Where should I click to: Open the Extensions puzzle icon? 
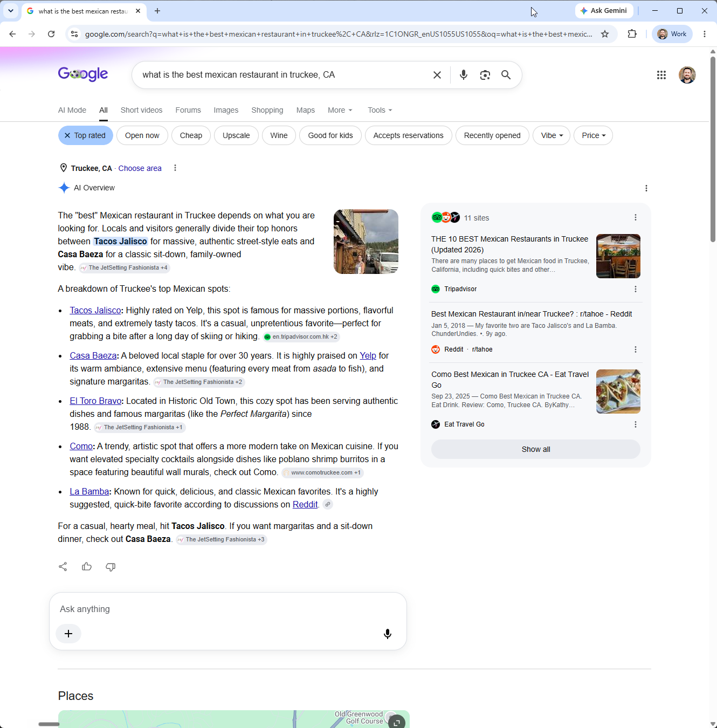(x=632, y=34)
